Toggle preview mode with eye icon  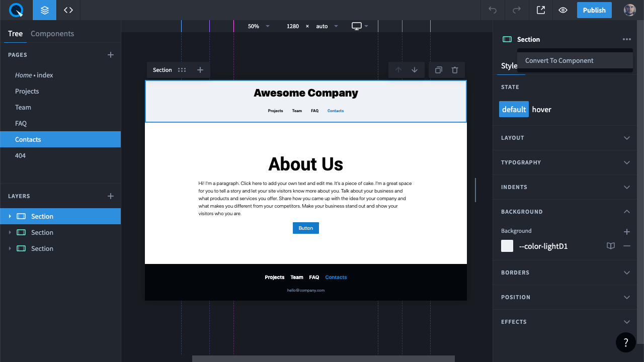[x=563, y=10]
